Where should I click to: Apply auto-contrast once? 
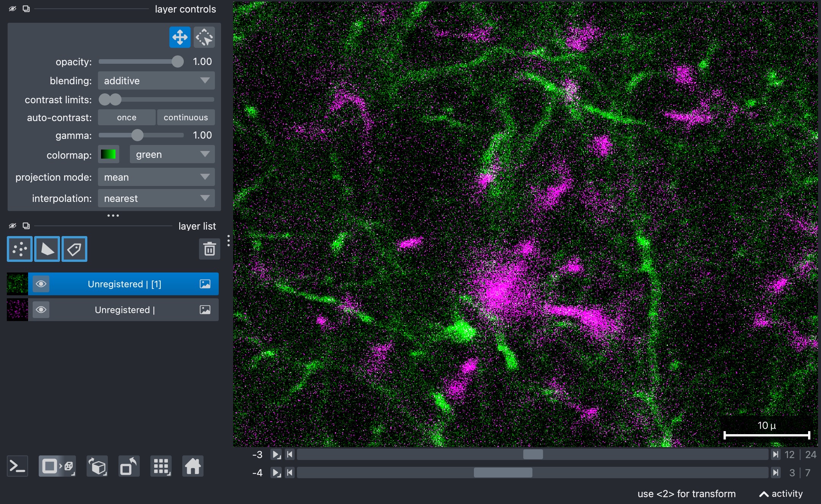(x=126, y=117)
